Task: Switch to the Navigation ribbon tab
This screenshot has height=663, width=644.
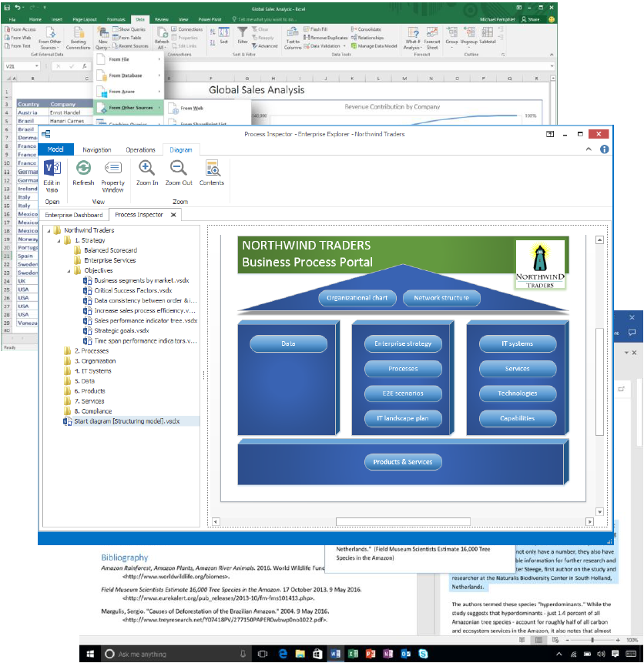Action: [97, 149]
